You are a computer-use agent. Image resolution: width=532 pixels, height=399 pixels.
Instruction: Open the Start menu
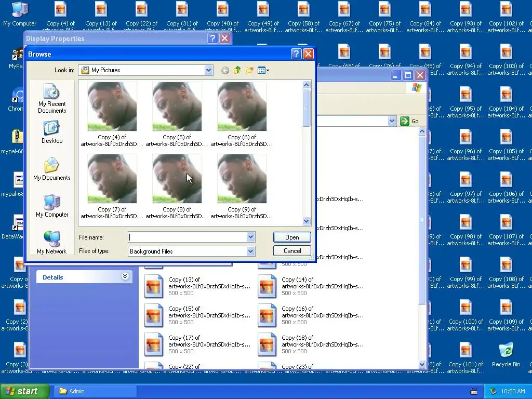coord(25,391)
